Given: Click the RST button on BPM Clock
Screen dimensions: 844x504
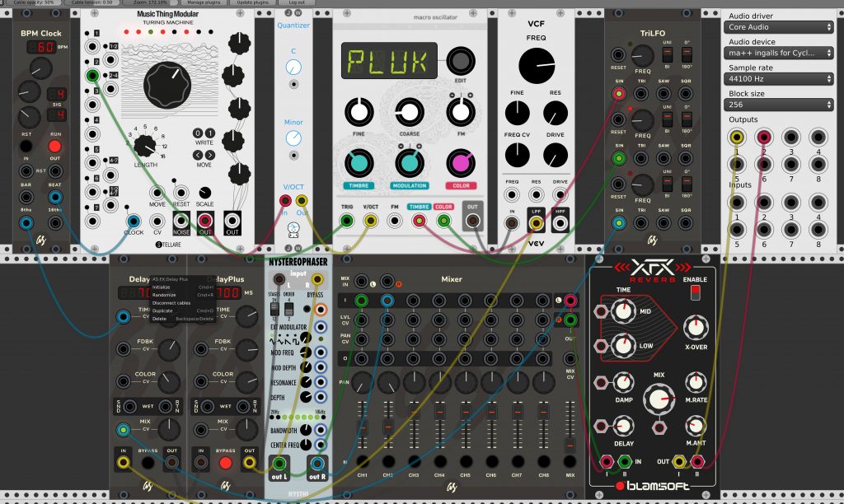Looking at the screenshot, I should pyautogui.click(x=26, y=147).
